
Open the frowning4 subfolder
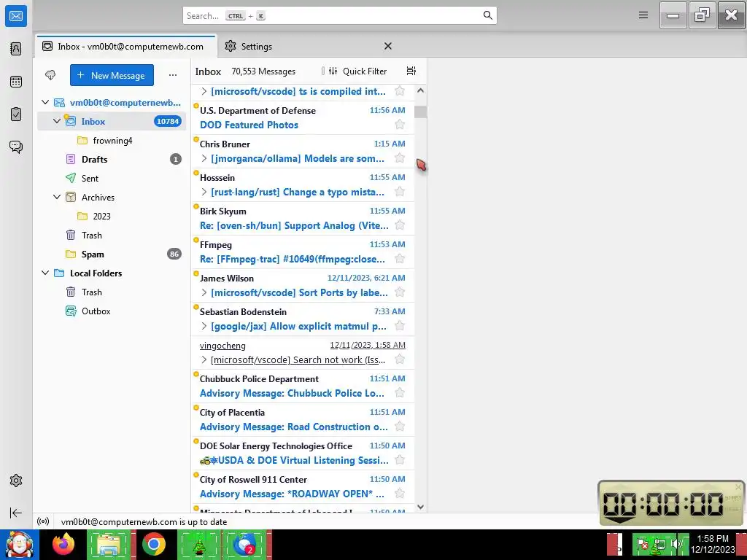point(112,140)
